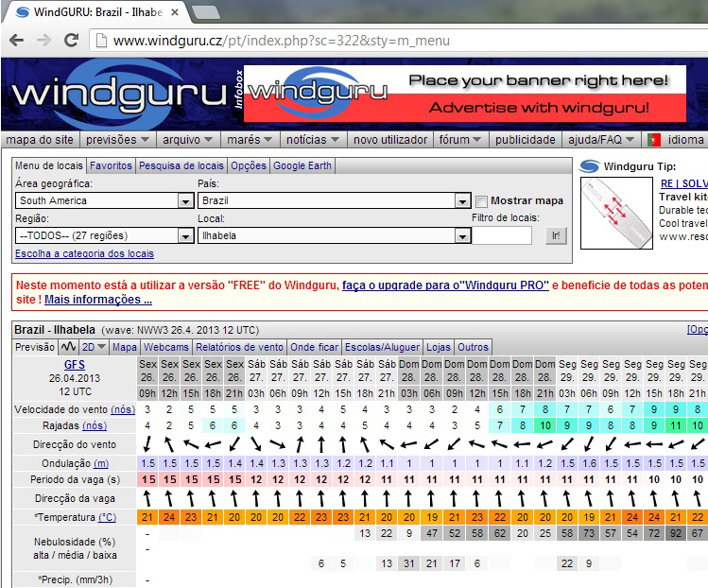The height and width of the screenshot is (588, 708).
Task: Click the 'Brazil - Ilhabela' forecast title
Action: [55, 330]
